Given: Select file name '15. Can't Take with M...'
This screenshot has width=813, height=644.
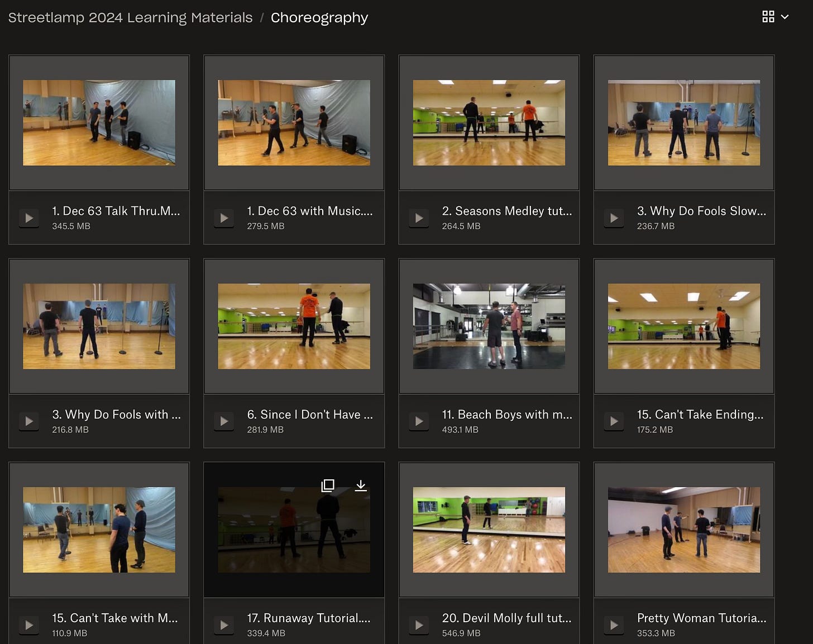Looking at the screenshot, I should tap(115, 618).
